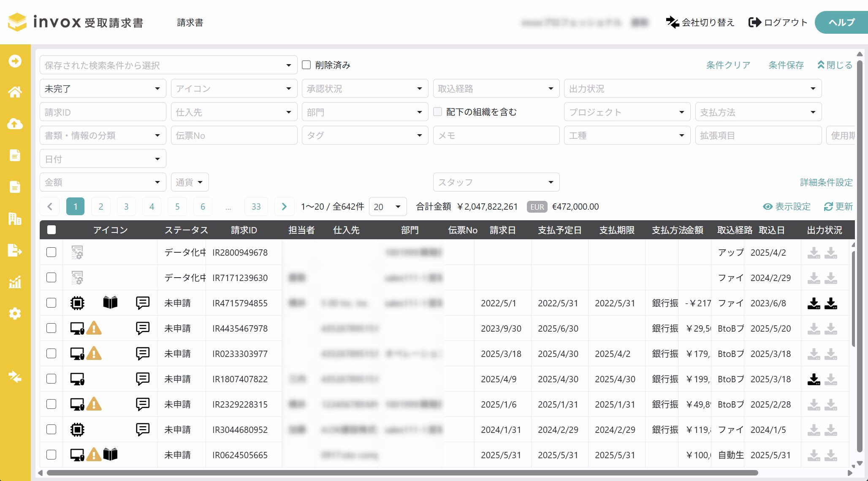This screenshot has width=868, height=481.
Task: Click first download icon for IR4715794855
Action: [x=814, y=303]
